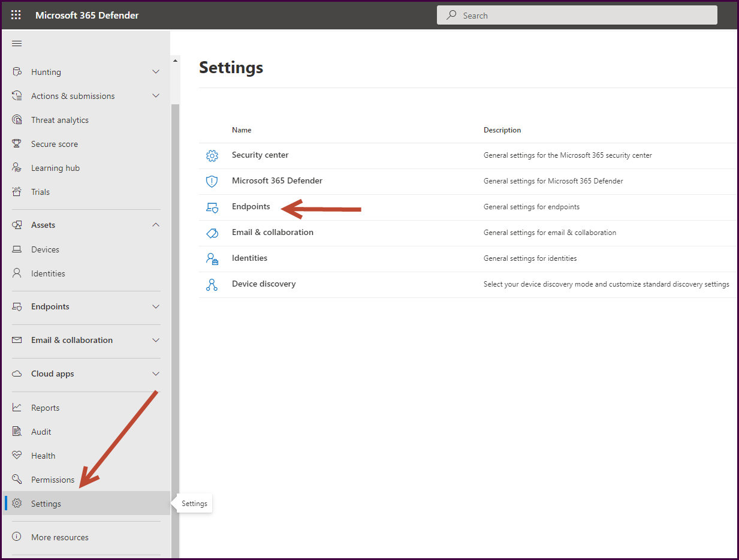Open the app launcher waffle icon
The width and height of the screenshot is (739, 560).
[x=16, y=15]
